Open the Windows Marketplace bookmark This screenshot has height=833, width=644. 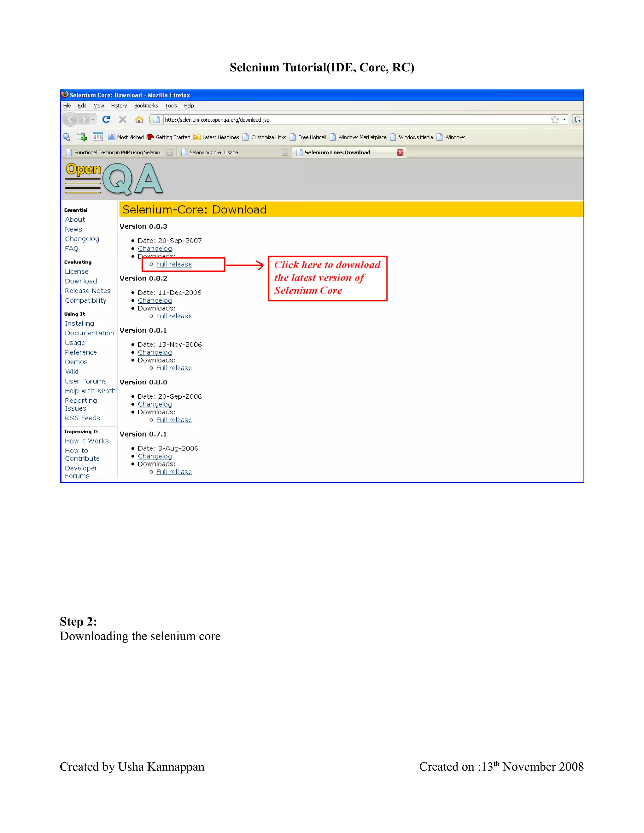pos(358,137)
